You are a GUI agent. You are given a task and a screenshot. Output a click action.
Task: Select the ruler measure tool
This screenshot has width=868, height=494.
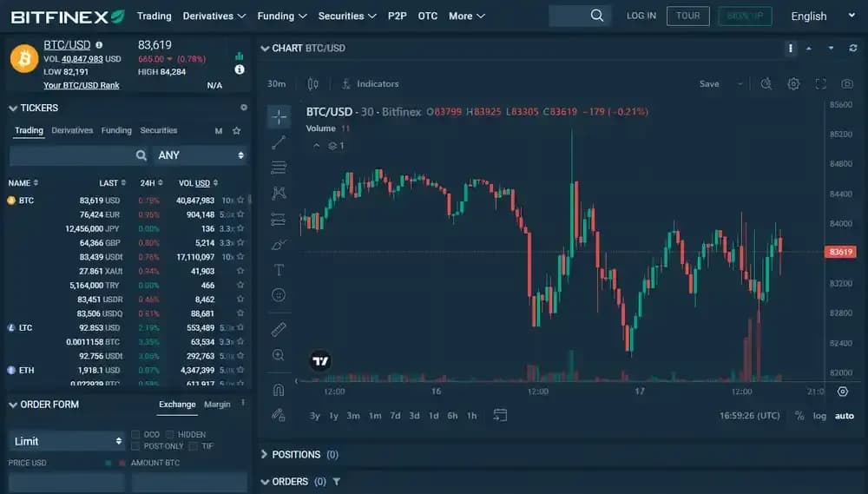click(x=279, y=330)
